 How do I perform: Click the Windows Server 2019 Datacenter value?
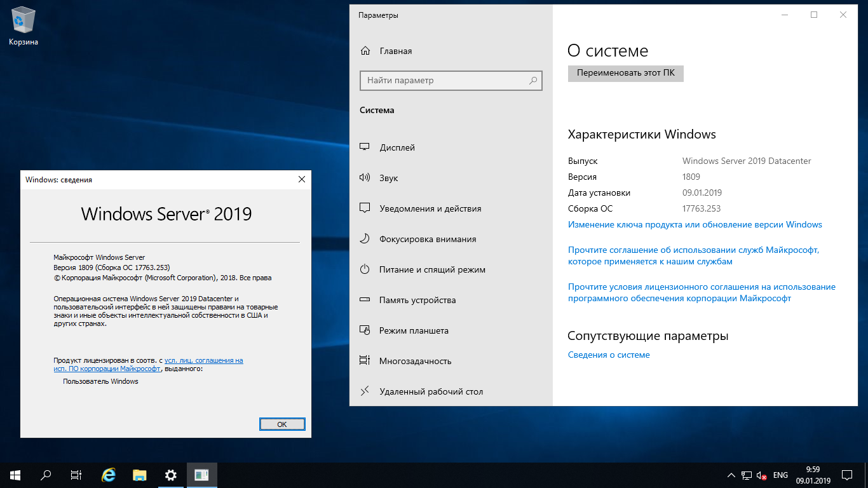[x=747, y=161]
